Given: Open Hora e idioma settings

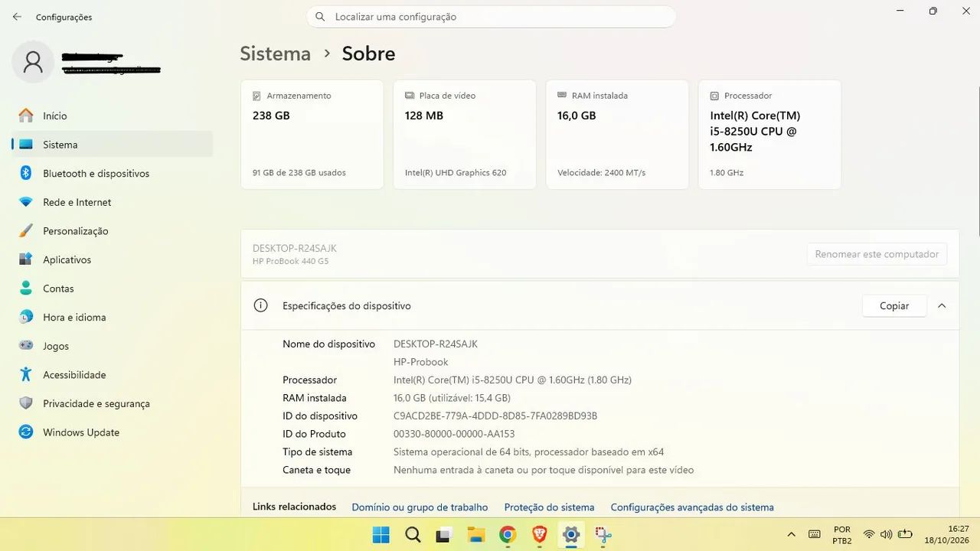Looking at the screenshot, I should (112, 317).
